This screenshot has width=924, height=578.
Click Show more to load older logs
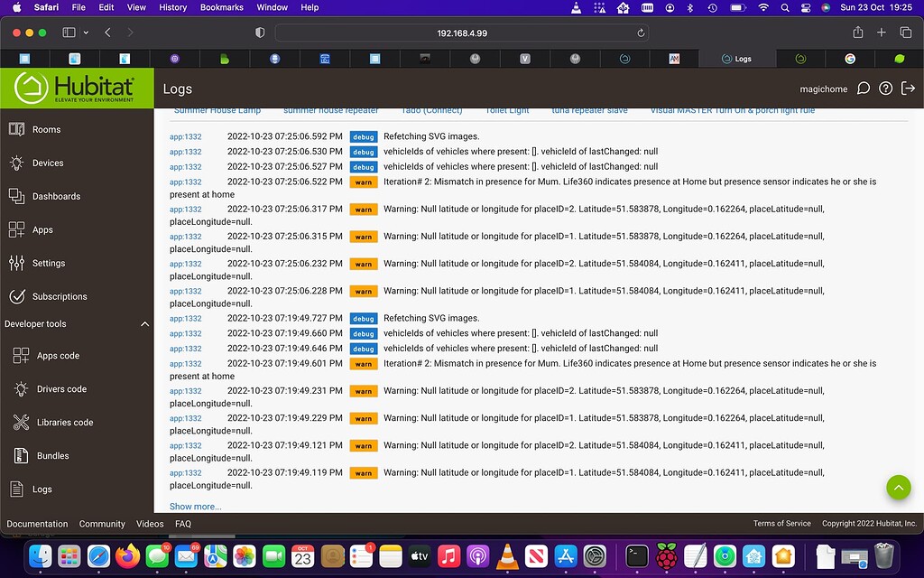point(195,506)
